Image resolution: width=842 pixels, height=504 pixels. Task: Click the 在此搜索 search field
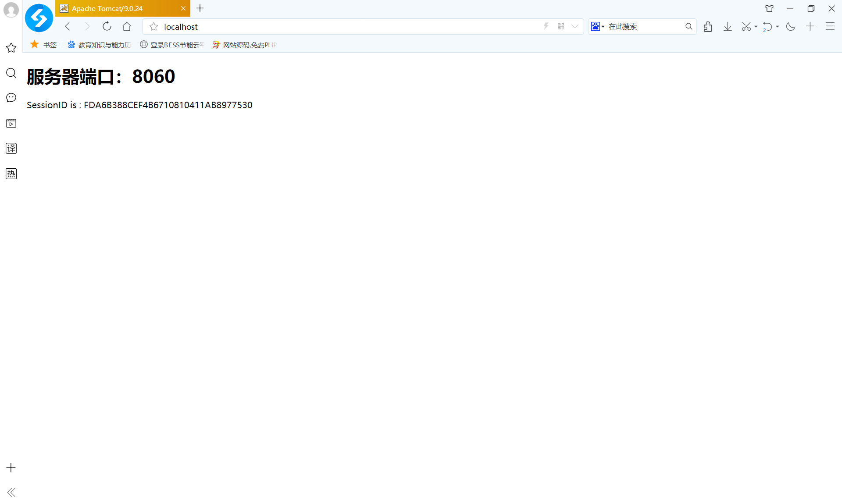(x=642, y=26)
